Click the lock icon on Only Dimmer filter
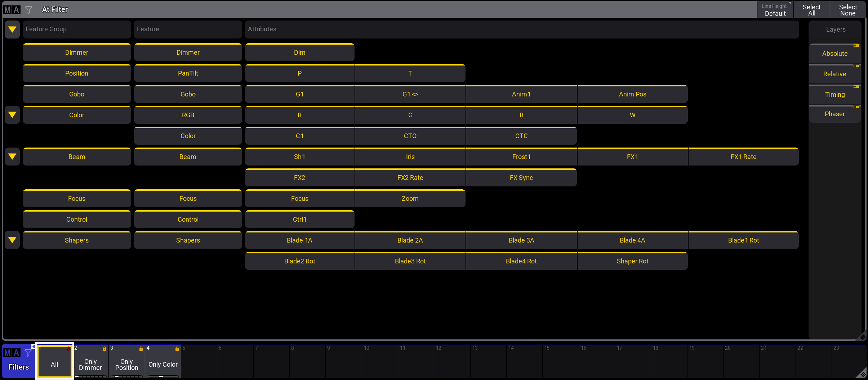Screen dimensions: 868x380 [x=104, y=349]
